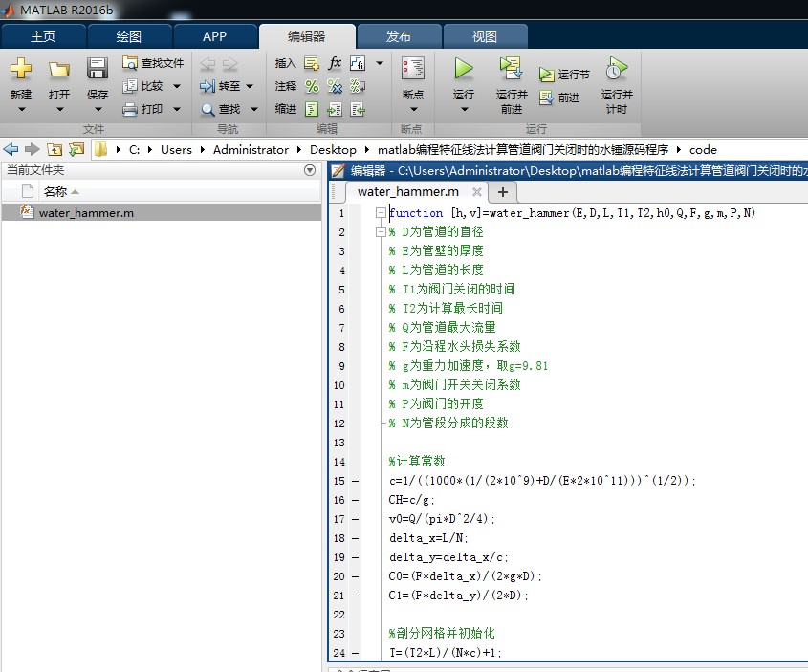Save the file with the 保存 floppy icon

click(x=98, y=69)
